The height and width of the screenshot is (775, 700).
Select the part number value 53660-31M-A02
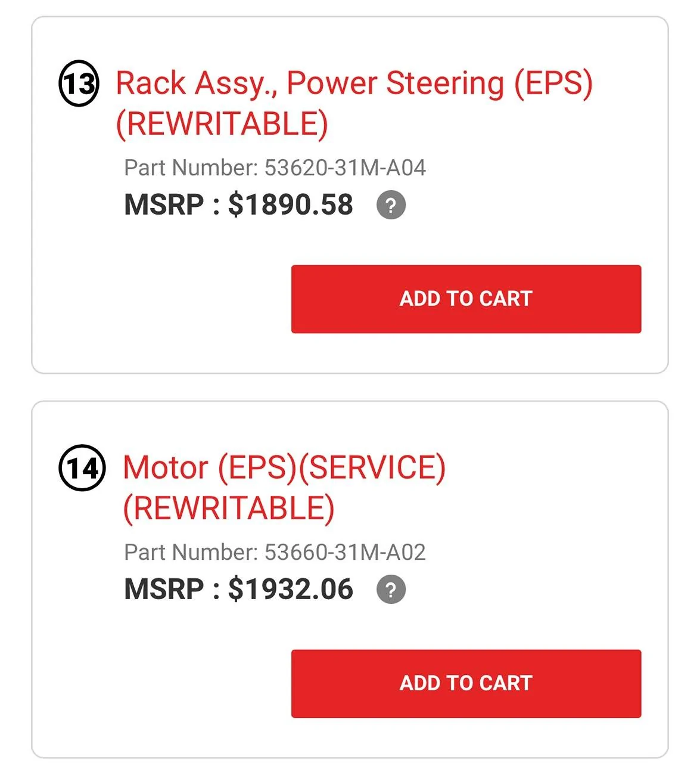(x=345, y=553)
